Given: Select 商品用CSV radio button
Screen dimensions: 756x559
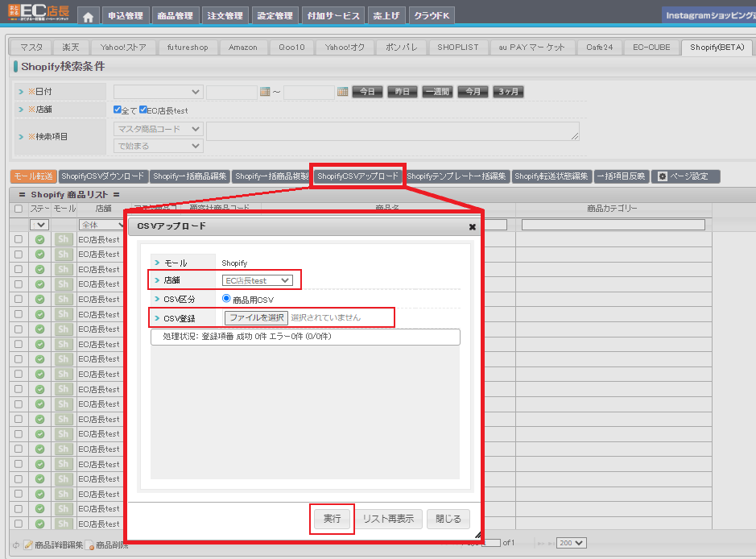Looking at the screenshot, I should coord(226,299).
